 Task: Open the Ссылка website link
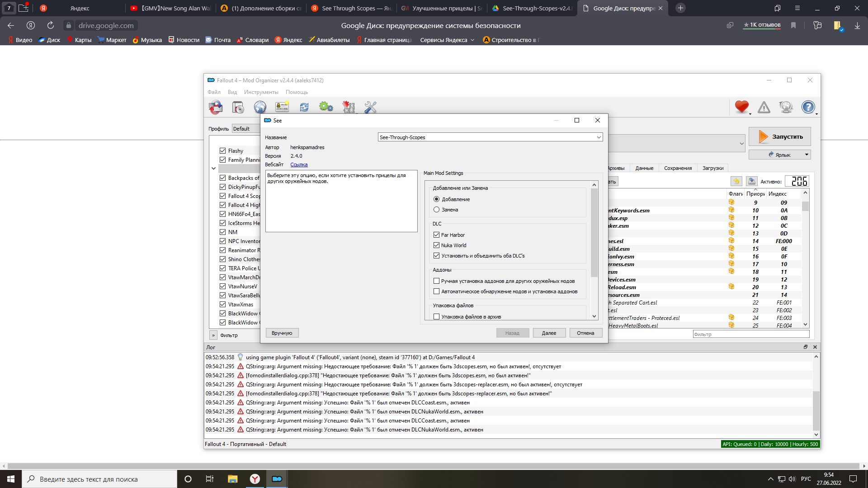pos(299,164)
